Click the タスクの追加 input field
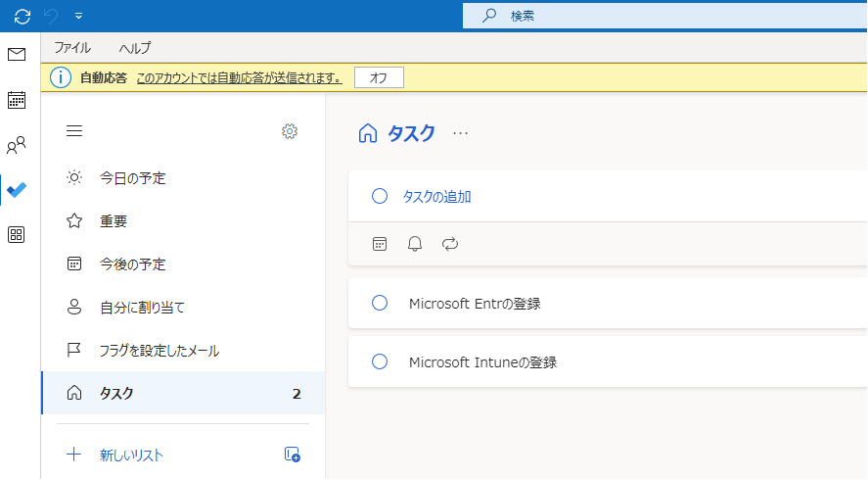 587,197
